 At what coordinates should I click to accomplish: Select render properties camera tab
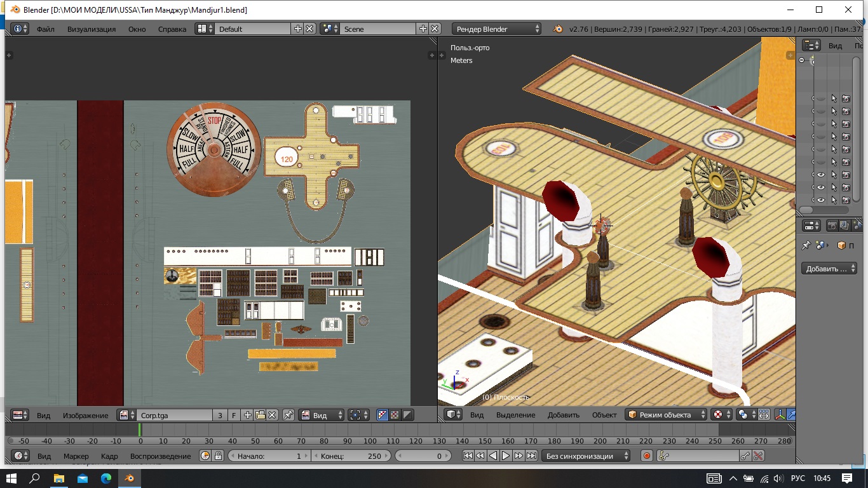coord(831,226)
